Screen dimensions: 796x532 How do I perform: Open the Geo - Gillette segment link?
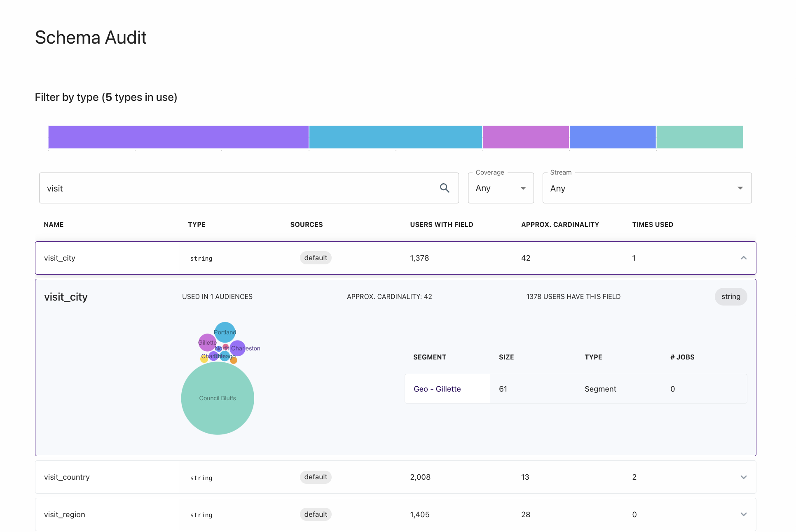point(437,389)
